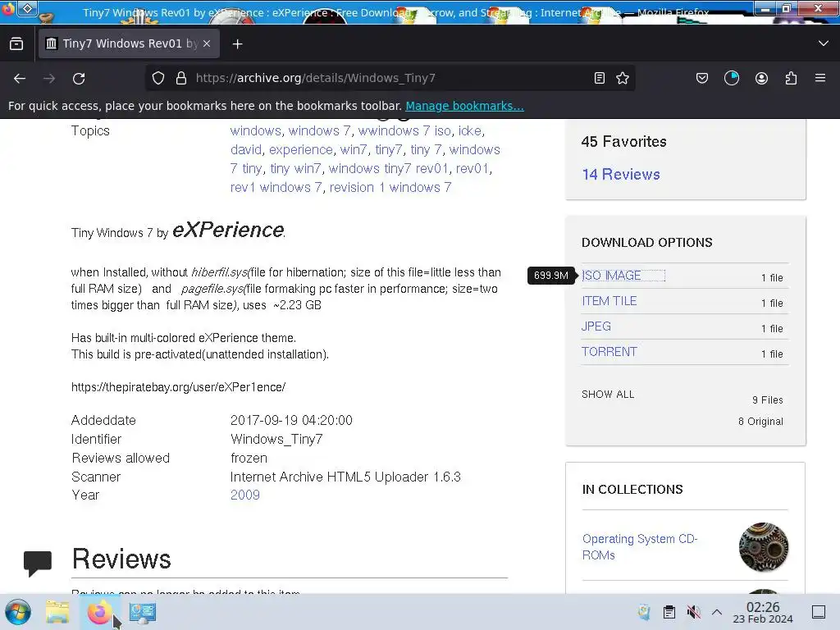Click the Firefox taskbar icon
The image size is (840, 630).
99,612
